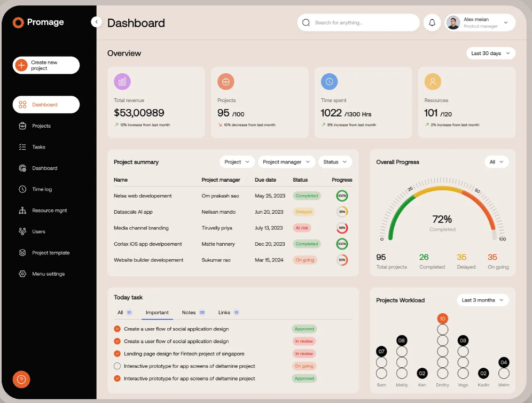Screen dimensions: 532x403
Task: Click the notification bell icon
Action: 432,22
